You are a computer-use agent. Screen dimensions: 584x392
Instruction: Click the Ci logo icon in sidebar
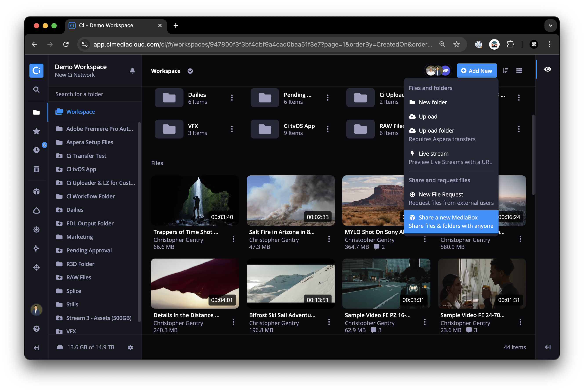36,70
